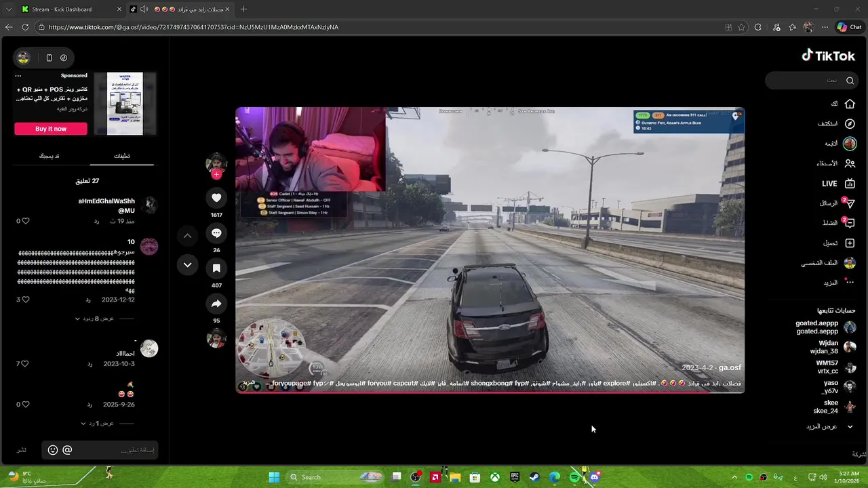Open followed account skee skee_24
Screen dimensions: 868x488
[835, 407]
